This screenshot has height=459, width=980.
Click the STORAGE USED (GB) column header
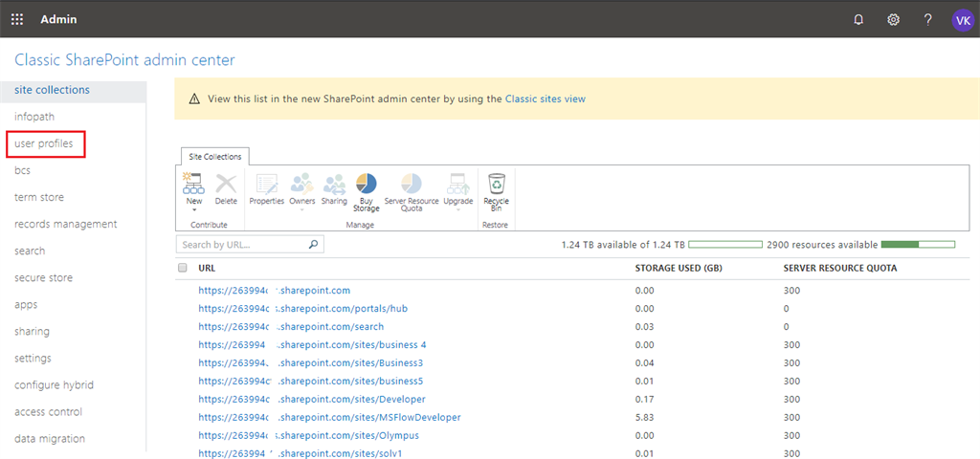click(x=679, y=268)
